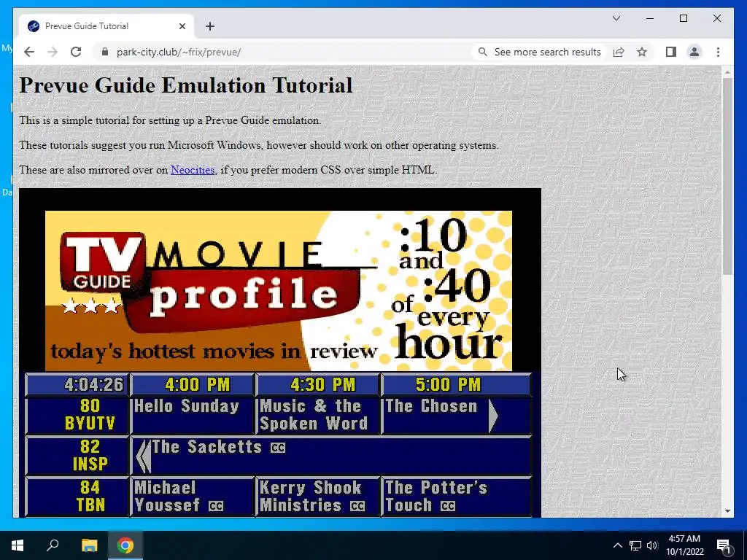Click the right arrow after The Chosen
747x560 pixels.
[x=493, y=416]
